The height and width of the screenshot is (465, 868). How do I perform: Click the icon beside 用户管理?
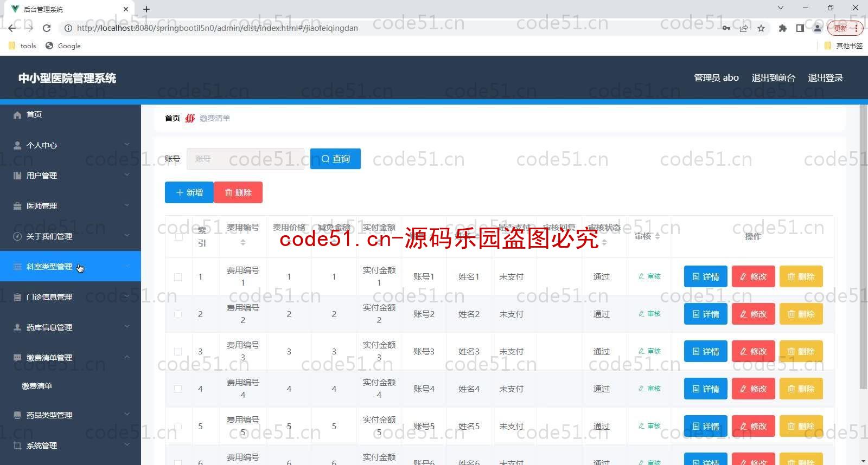click(17, 176)
